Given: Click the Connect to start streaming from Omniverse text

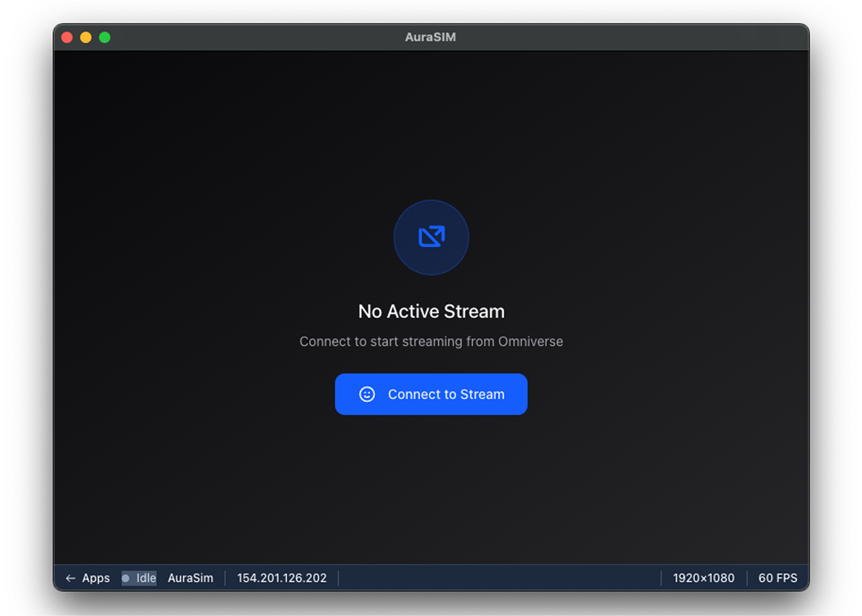Looking at the screenshot, I should coord(431,341).
